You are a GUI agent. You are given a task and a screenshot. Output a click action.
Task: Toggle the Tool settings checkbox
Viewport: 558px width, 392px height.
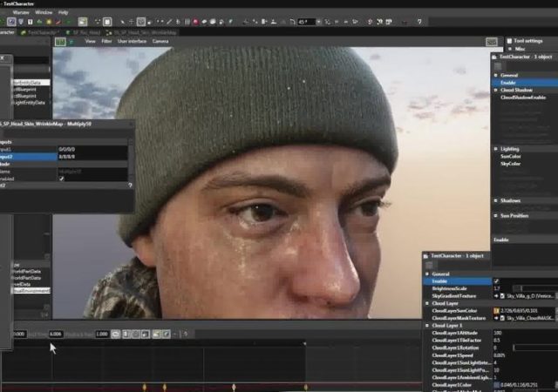pyautogui.click(x=510, y=41)
